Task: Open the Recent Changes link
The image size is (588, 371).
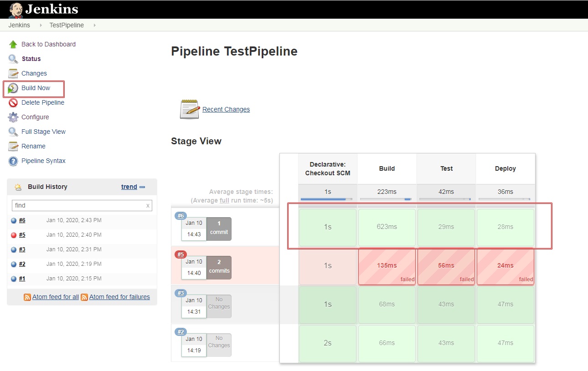Action: point(226,109)
